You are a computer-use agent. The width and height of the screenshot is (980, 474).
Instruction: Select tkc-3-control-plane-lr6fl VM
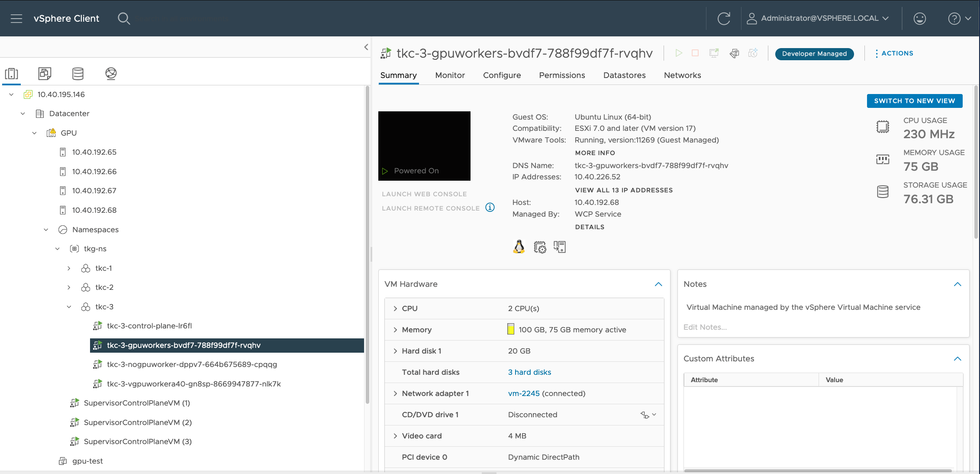pos(149,326)
